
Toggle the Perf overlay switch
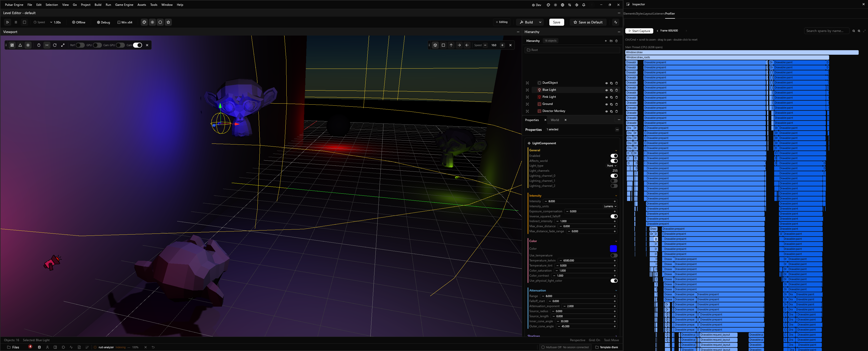(80, 45)
